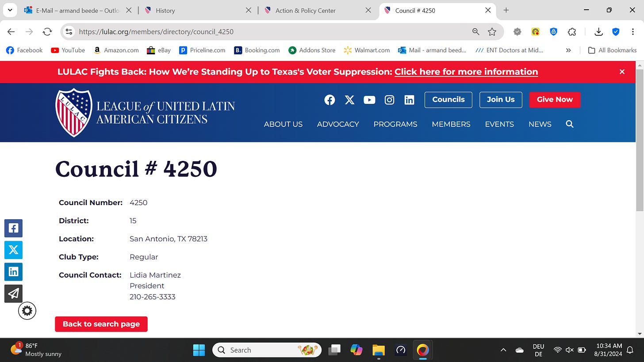This screenshot has width=644, height=362.
Task: Open EVENTS navigation menu
Action: point(499,124)
